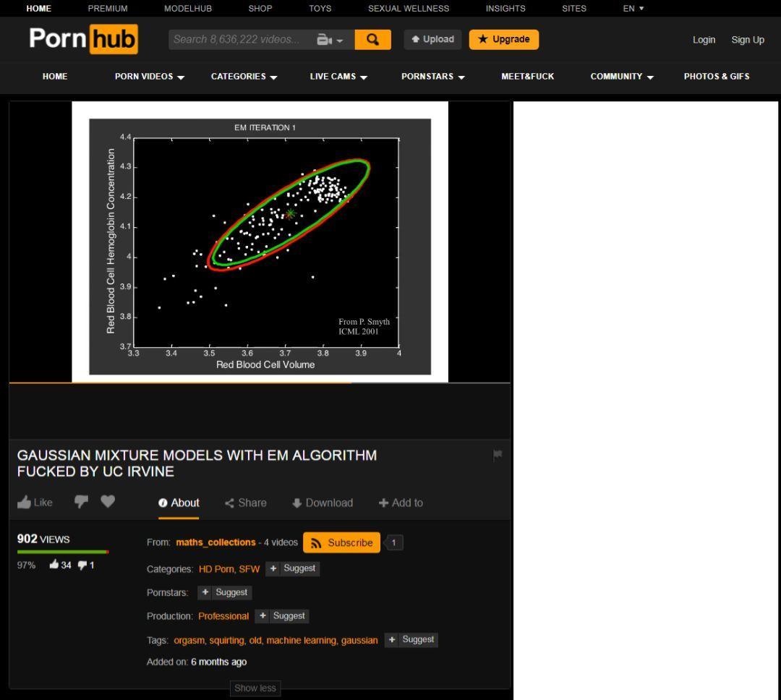The width and height of the screenshot is (781, 700).
Task: Toggle the heart favorite button
Action: coord(108,501)
